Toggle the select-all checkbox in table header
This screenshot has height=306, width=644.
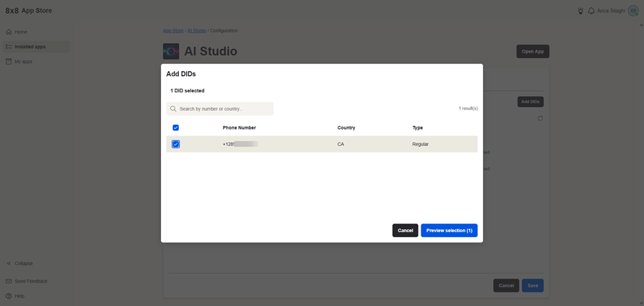[x=176, y=128]
